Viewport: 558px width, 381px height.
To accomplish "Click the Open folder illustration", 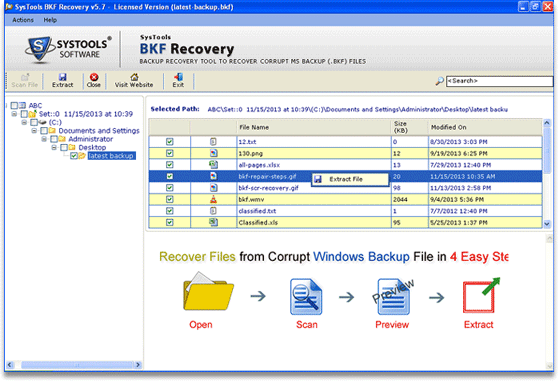I will [208, 291].
